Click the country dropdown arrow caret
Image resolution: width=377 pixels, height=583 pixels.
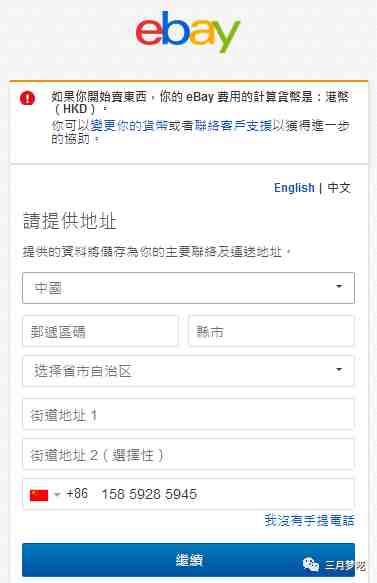[339, 286]
